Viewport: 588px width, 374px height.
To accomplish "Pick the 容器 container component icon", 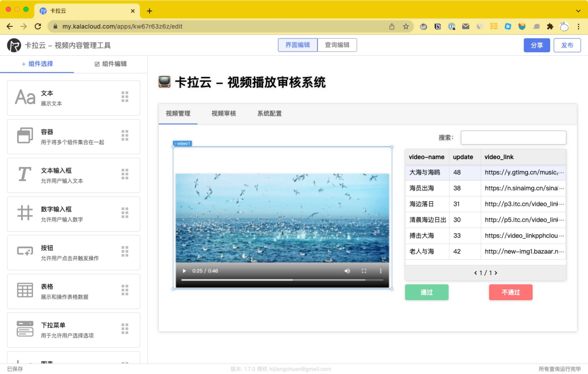I will point(25,135).
